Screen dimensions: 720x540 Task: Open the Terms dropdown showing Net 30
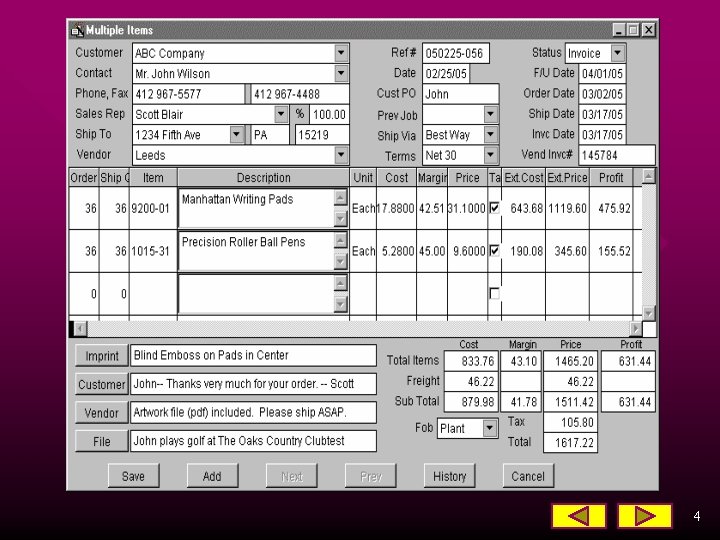[490, 155]
